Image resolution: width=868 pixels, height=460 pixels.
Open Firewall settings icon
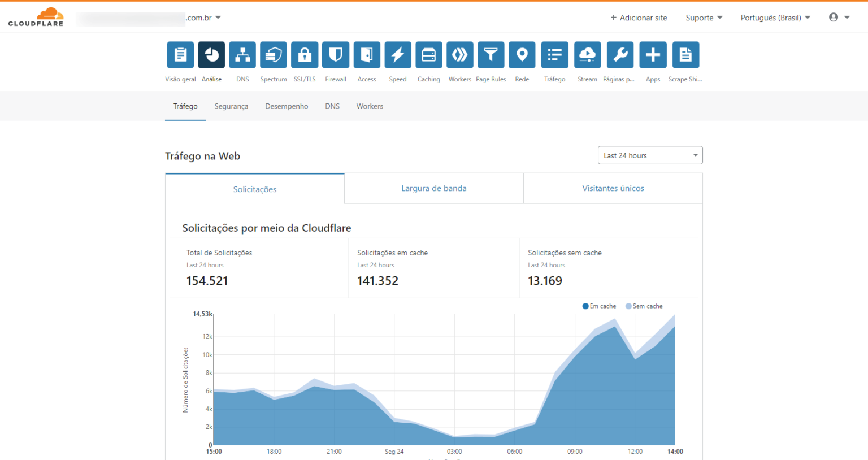(336, 55)
